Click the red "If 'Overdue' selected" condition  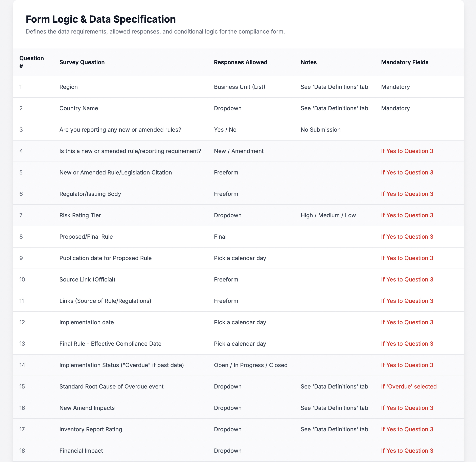409,386
